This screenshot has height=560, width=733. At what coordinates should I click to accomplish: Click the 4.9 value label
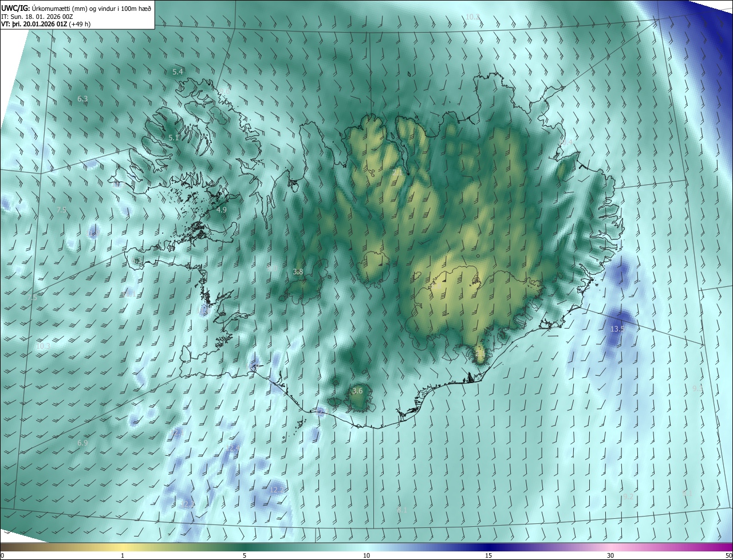pyautogui.click(x=221, y=210)
